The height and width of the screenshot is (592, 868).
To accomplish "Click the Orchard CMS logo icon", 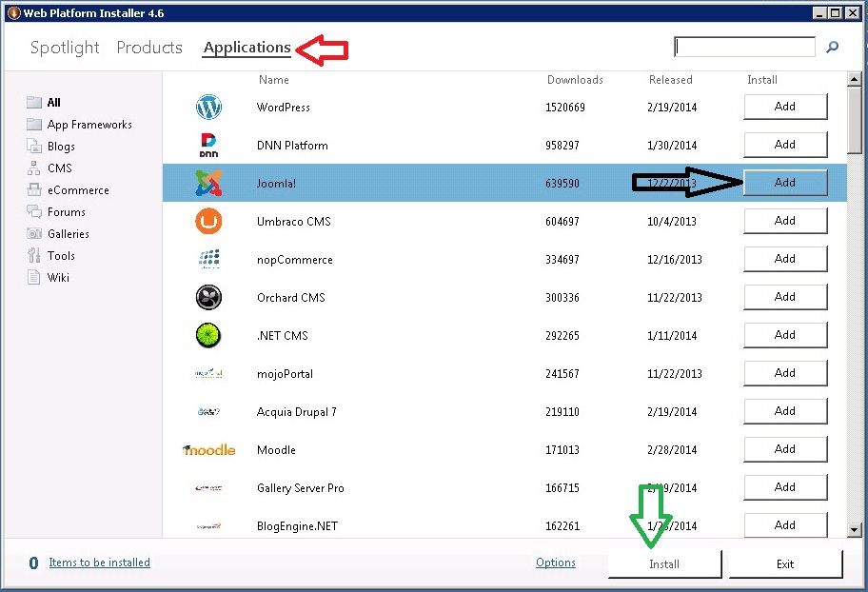I will tap(208, 297).
